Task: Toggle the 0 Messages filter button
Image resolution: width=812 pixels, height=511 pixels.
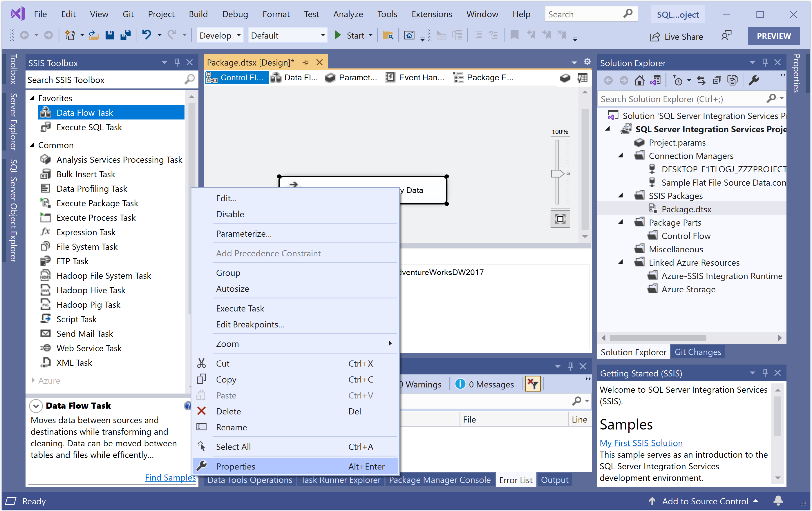Action: pyautogui.click(x=485, y=384)
